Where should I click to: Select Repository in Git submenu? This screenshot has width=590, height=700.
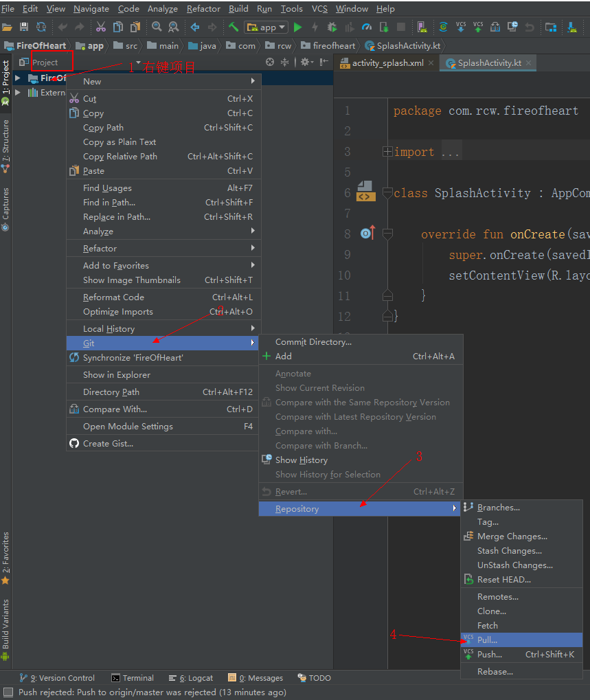click(x=360, y=508)
